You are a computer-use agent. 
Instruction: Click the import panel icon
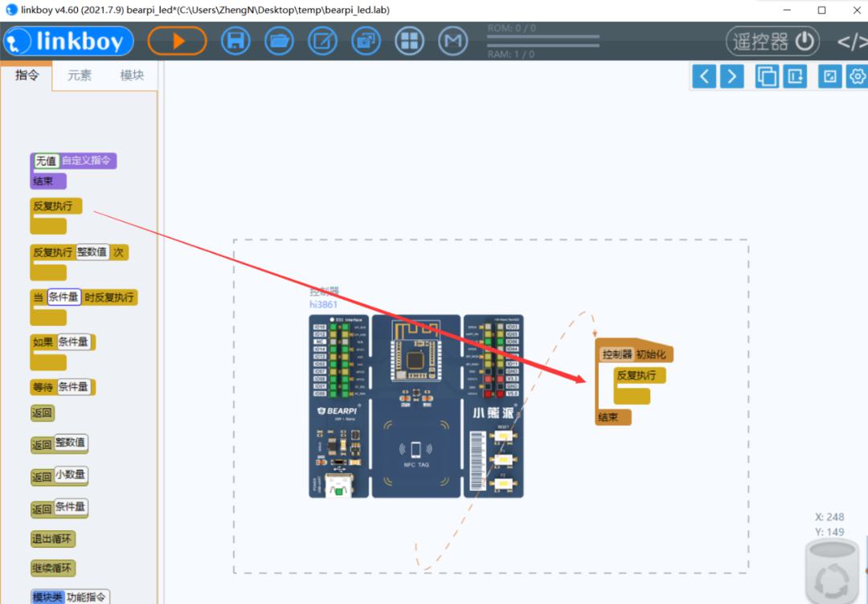(x=795, y=76)
